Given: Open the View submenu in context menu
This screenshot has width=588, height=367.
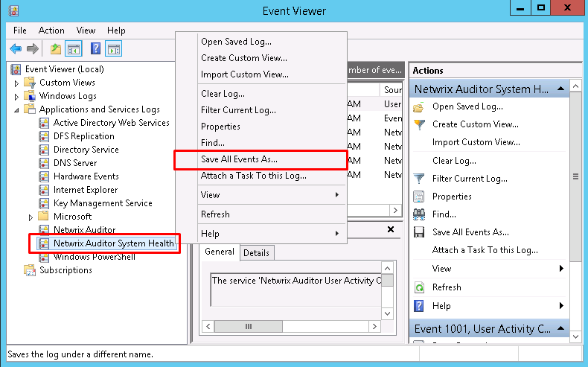Looking at the screenshot, I should tap(272, 195).
